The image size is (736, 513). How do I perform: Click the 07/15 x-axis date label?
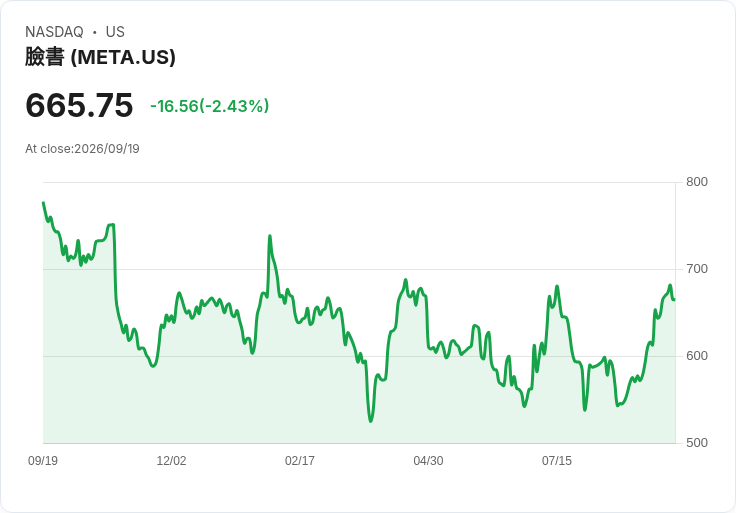(557, 461)
